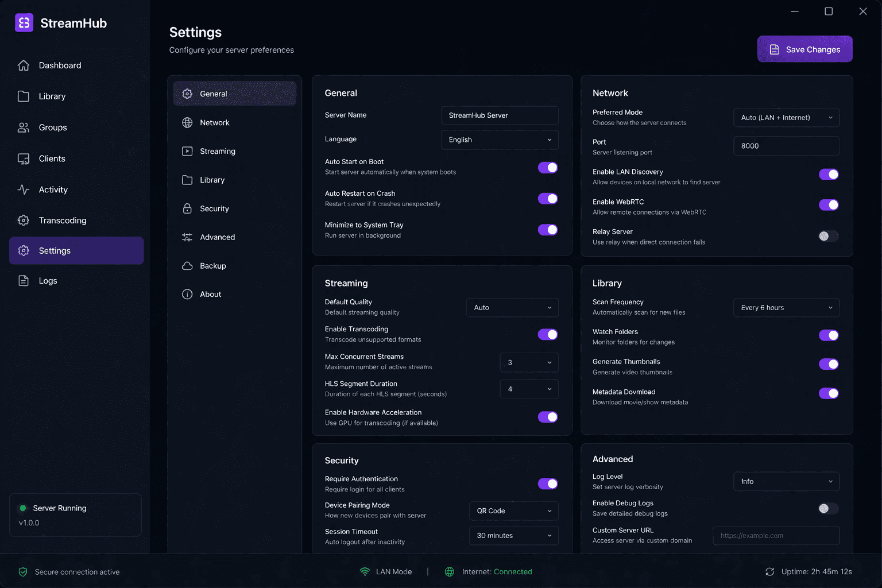Click the Port input field
The height and width of the screenshot is (588, 882).
point(786,146)
